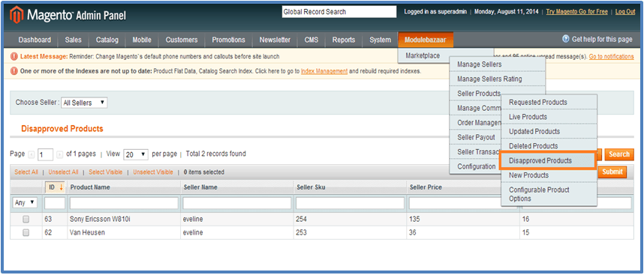Select Configuration menu entry
This screenshot has width=644, height=275.
point(476,166)
